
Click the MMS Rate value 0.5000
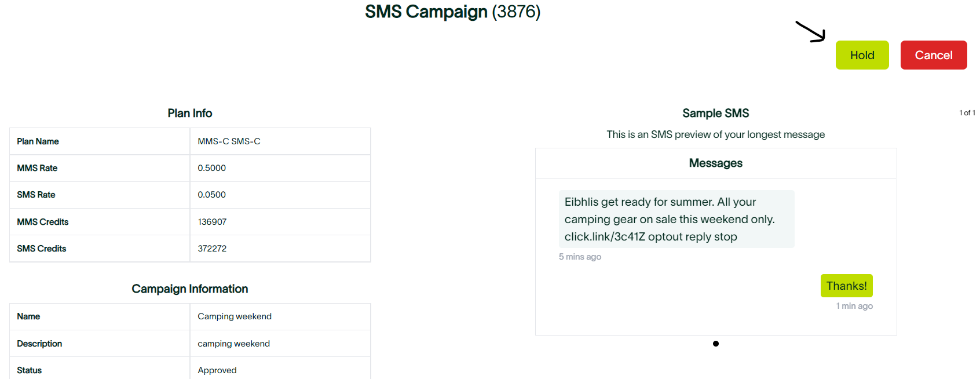pyautogui.click(x=212, y=168)
